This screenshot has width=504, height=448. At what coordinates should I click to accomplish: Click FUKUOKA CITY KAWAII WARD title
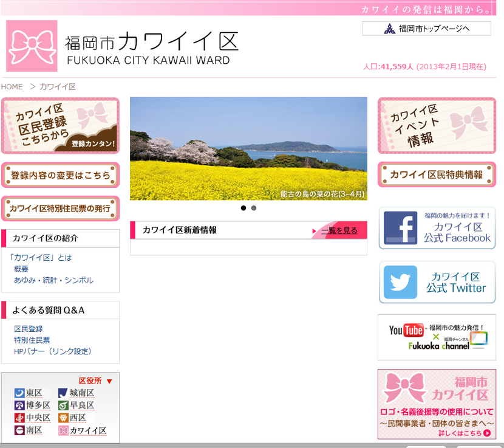pyautogui.click(x=149, y=61)
